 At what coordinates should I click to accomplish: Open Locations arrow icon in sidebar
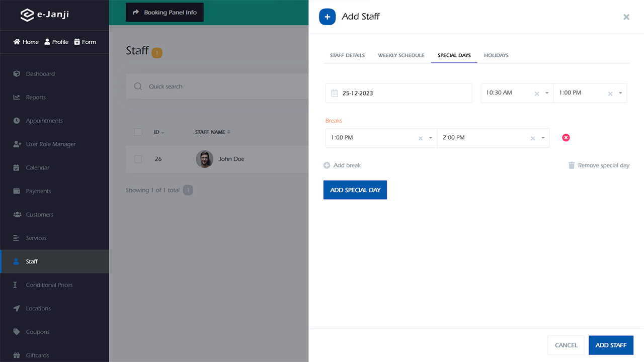click(x=17, y=308)
